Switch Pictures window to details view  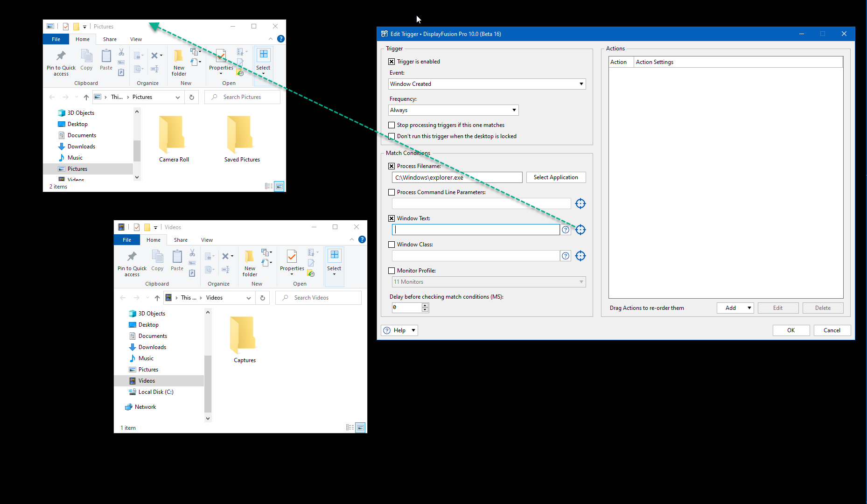coord(269,186)
